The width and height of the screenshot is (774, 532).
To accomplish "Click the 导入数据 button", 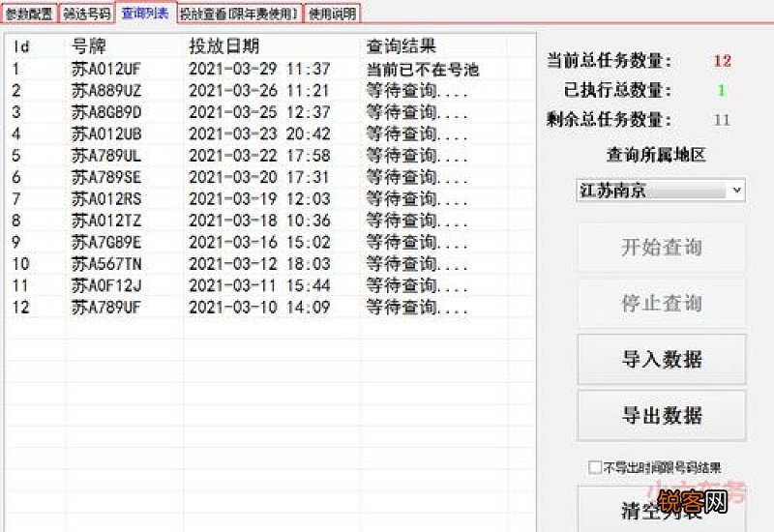I will 662,359.
